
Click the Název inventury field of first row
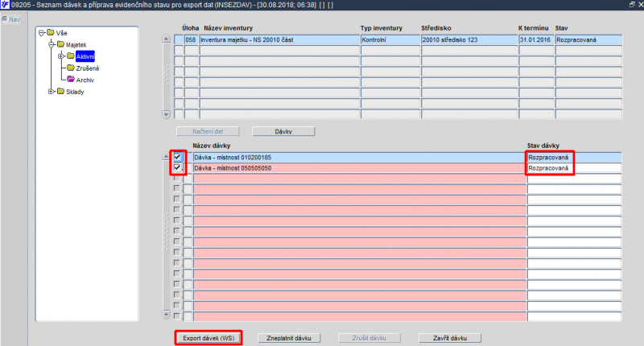pyautogui.click(x=279, y=39)
